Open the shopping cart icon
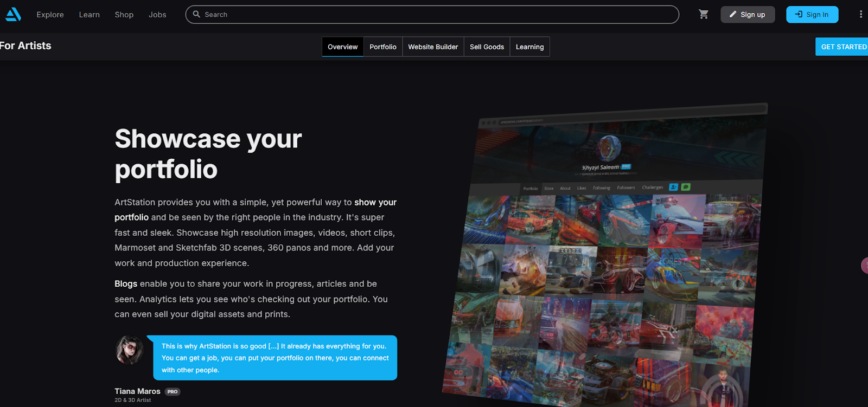 (x=704, y=14)
